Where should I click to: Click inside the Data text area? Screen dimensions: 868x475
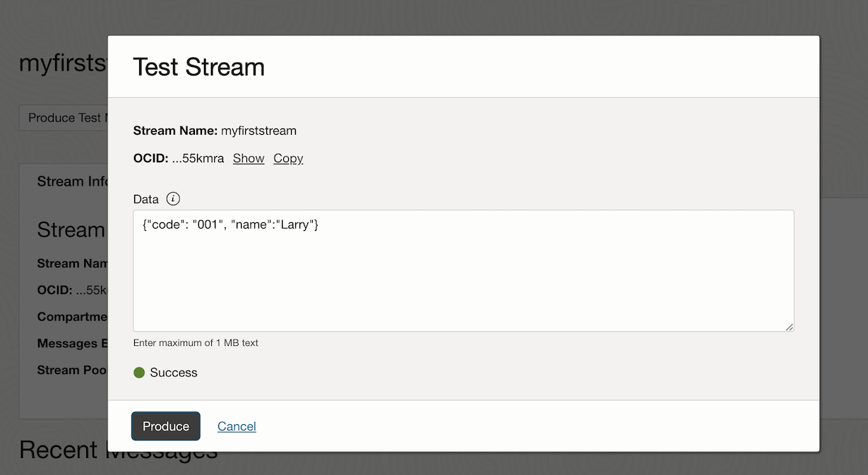coord(463,271)
